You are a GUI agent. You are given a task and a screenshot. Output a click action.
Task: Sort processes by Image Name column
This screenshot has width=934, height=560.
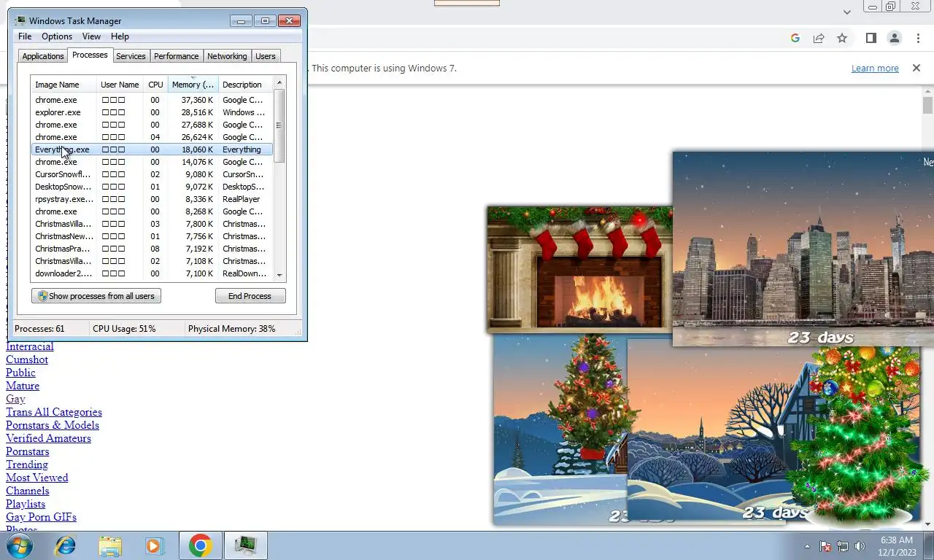click(x=64, y=85)
